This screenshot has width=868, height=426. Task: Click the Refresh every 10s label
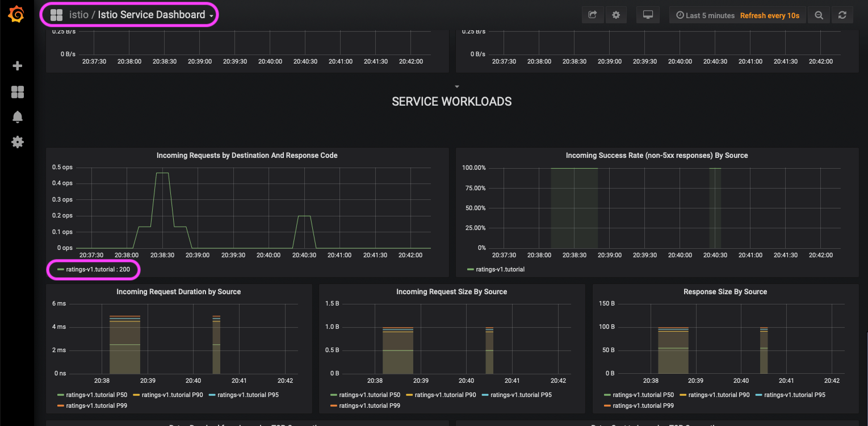click(770, 15)
